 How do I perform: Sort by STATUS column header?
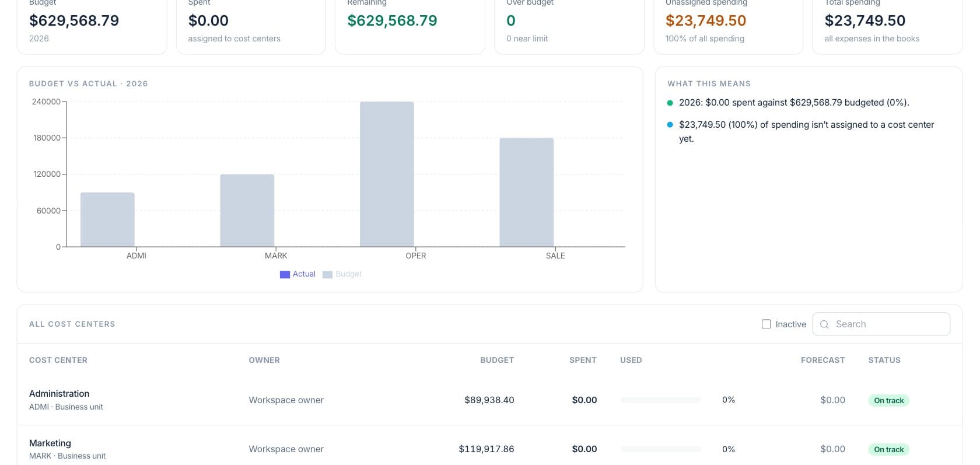coord(884,360)
